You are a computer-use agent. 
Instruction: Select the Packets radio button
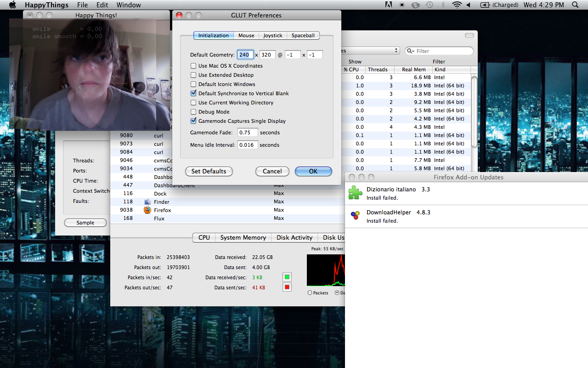pos(310,293)
